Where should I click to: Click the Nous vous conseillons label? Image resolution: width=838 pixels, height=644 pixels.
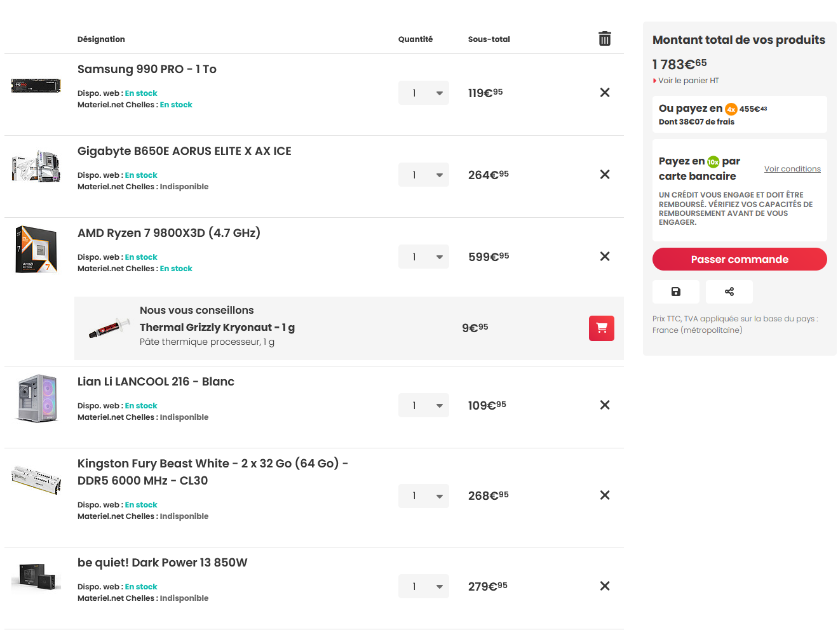click(197, 311)
